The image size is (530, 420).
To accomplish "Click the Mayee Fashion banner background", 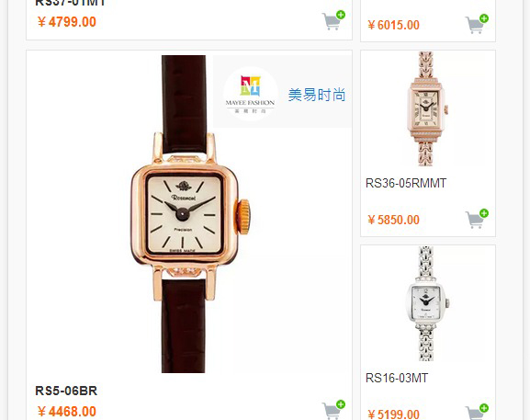I will tap(282, 91).
